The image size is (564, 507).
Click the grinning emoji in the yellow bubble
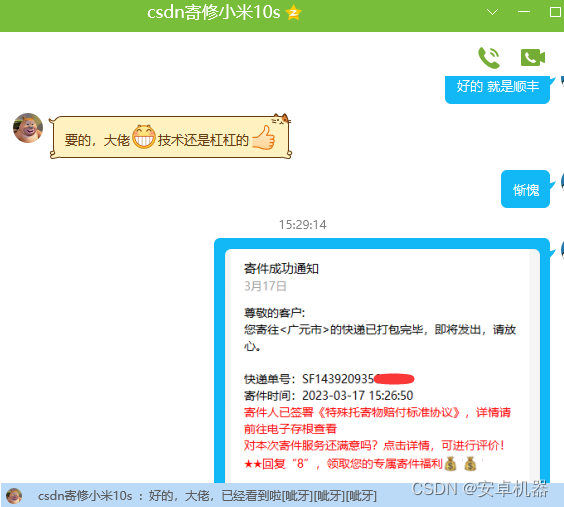point(144,137)
